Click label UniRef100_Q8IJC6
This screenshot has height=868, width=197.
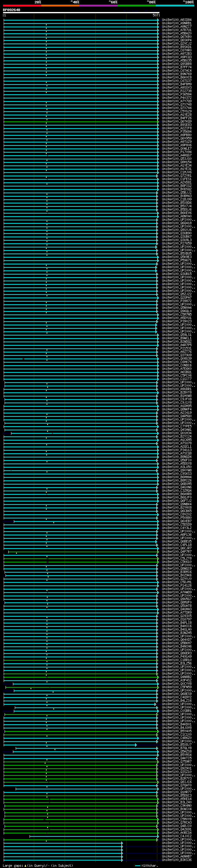[x=177, y=782]
